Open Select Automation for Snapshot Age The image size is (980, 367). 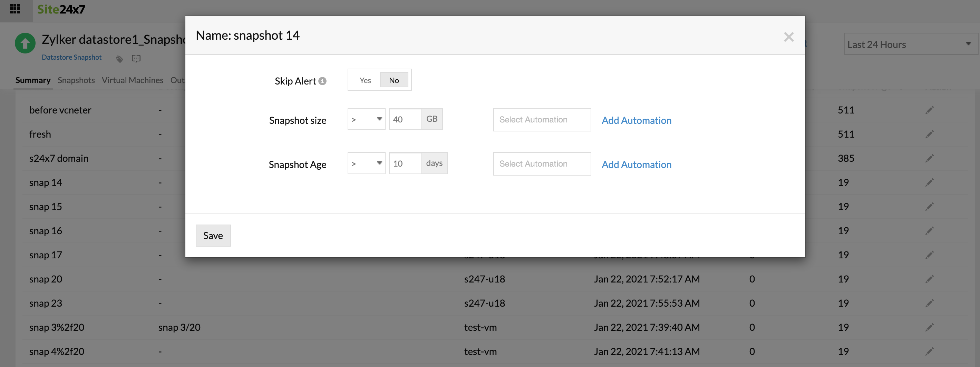[542, 164]
